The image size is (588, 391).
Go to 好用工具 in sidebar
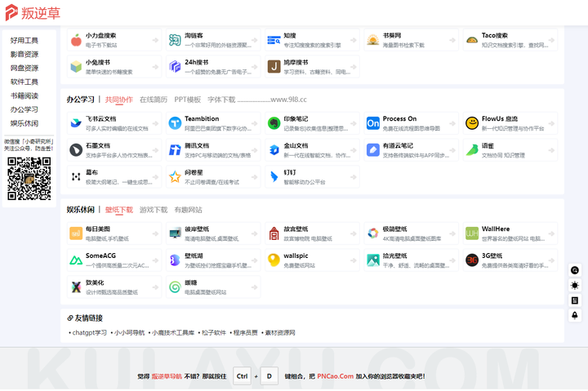[24, 40]
